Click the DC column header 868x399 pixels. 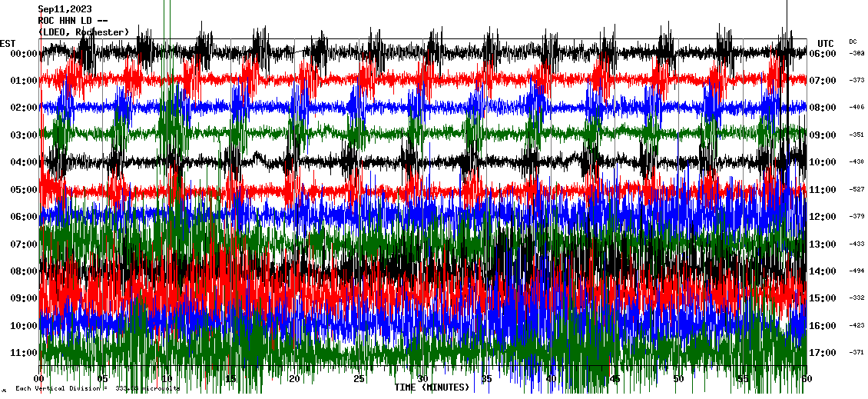click(853, 42)
